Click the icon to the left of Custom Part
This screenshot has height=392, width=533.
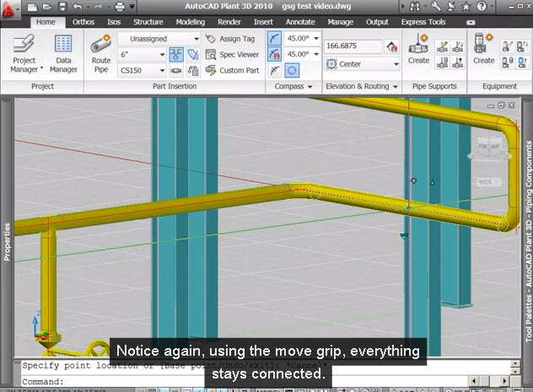(x=211, y=70)
